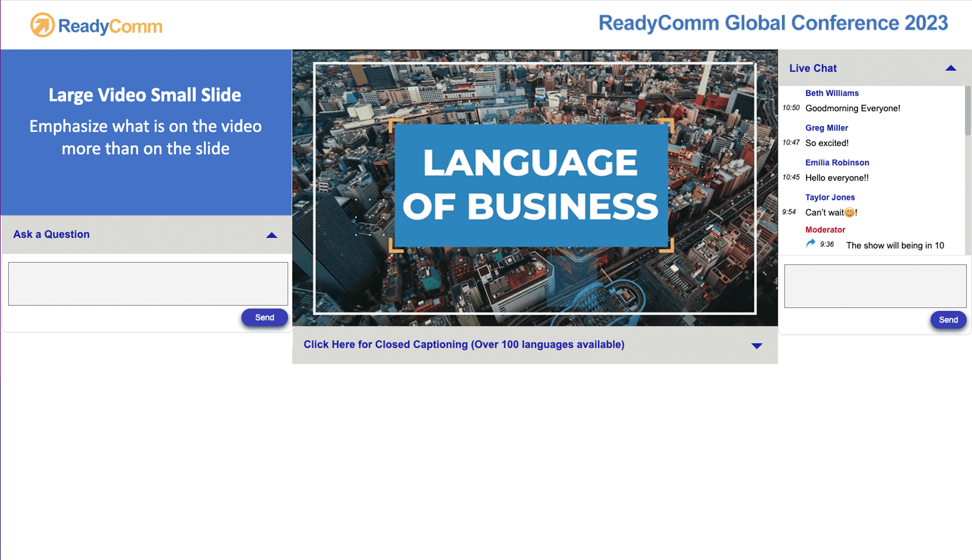Image resolution: width=972 pixels, height=560 pixels.
Task: Click the Ask a Question expand arrow icon
Action: pos(272,235)
